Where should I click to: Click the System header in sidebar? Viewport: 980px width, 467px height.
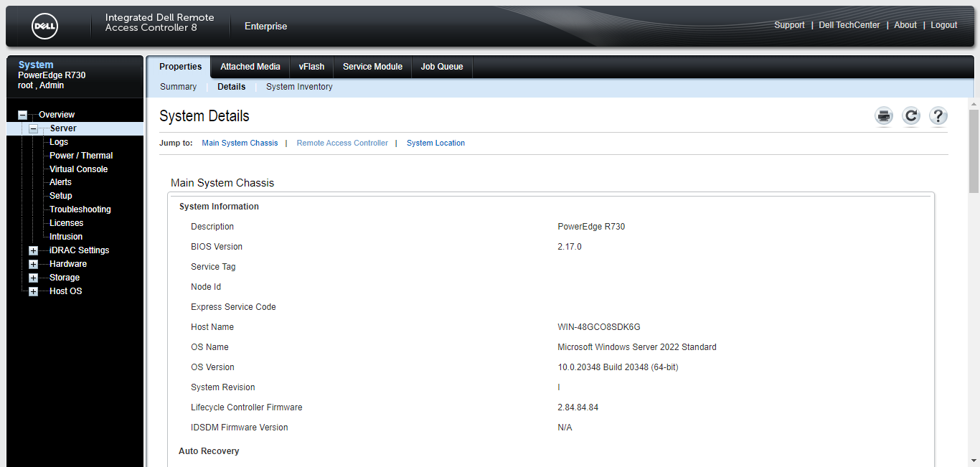point(36,65)
